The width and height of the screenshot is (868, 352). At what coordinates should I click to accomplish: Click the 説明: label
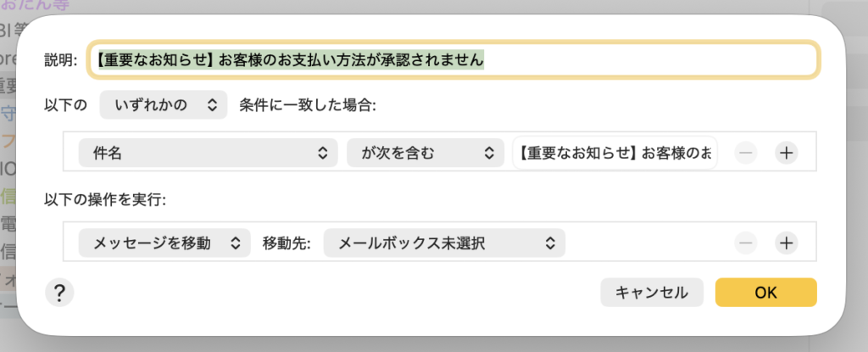click(x=61, y=60)
